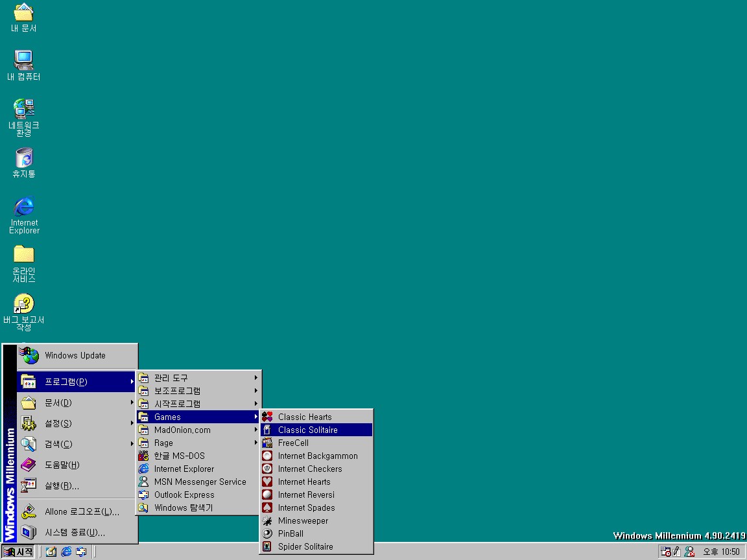Image resolution: width=747 pixels, height=560 pixels.
Task: Select the 버그 보고서 작성 desktop icon
Action: [x=23, y=312]
